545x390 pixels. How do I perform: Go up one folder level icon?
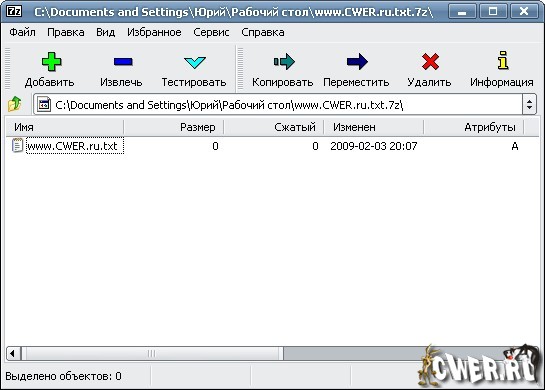(x=15, y=104)
